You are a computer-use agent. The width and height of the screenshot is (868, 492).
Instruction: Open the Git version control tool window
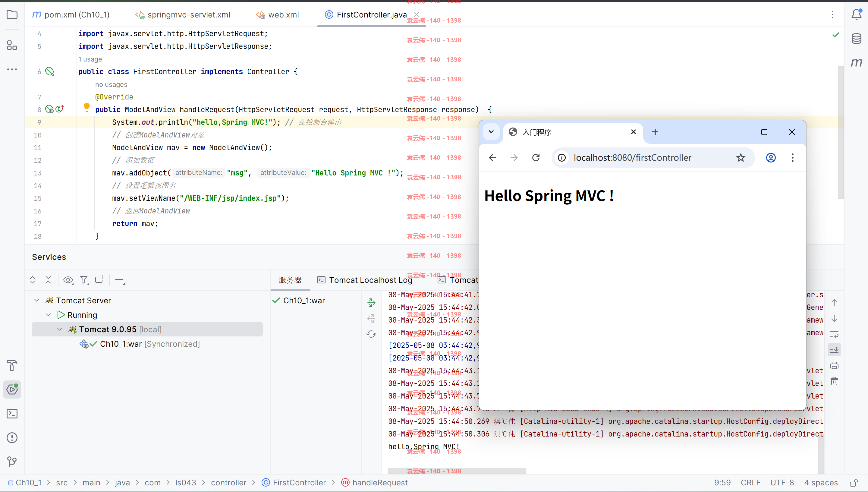tap(12, 462)
